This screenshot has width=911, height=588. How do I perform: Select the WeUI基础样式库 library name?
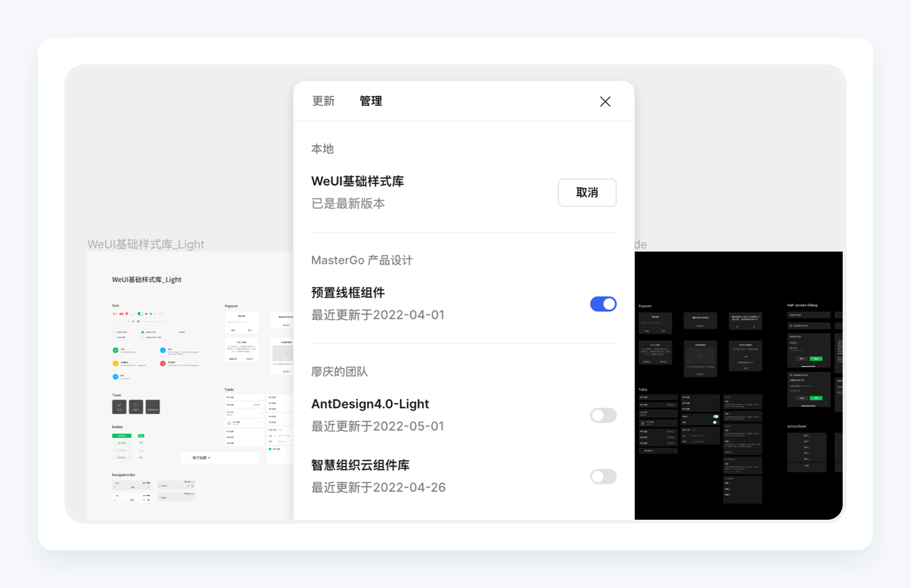pos(358,181)
